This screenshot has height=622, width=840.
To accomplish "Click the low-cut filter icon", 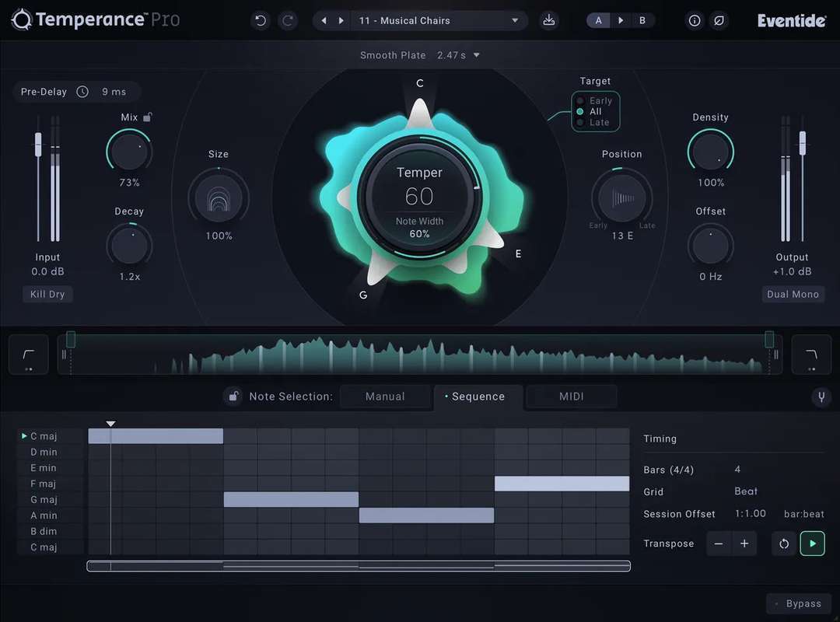I will pos(28,355).
